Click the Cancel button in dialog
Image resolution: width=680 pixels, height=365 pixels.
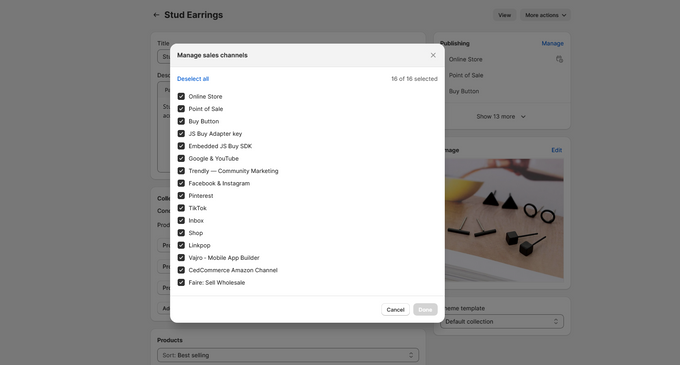pyautogui.click(x=395, y=310)
